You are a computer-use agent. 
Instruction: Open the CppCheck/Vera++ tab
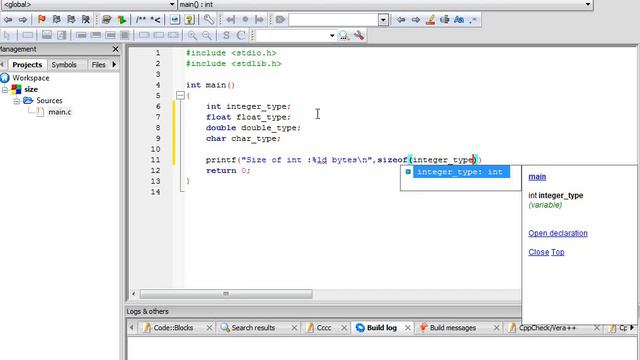547,327
